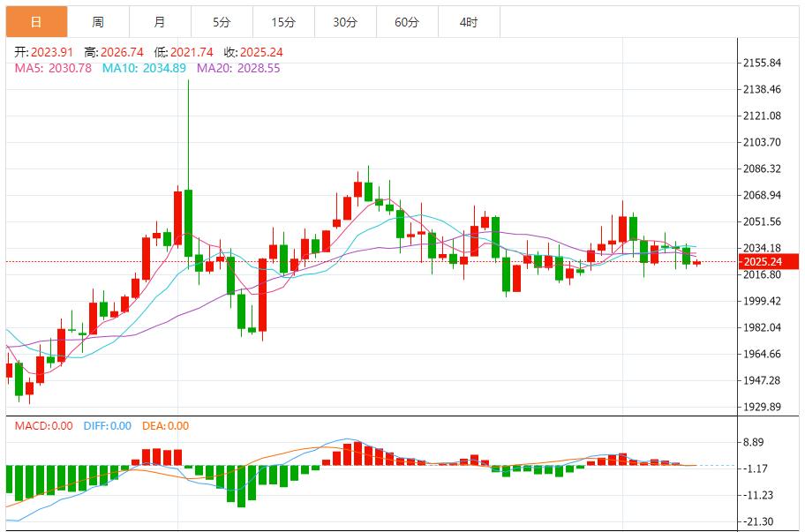
Task: Click the 2034.18 price axis label
Action: point(763,248)
